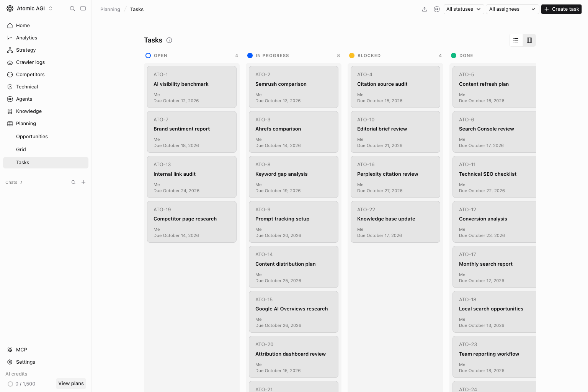The width and height of the screenshot is (588, 392).
Task: Open the agent icon next to status filter
Action: coord(437,9)
